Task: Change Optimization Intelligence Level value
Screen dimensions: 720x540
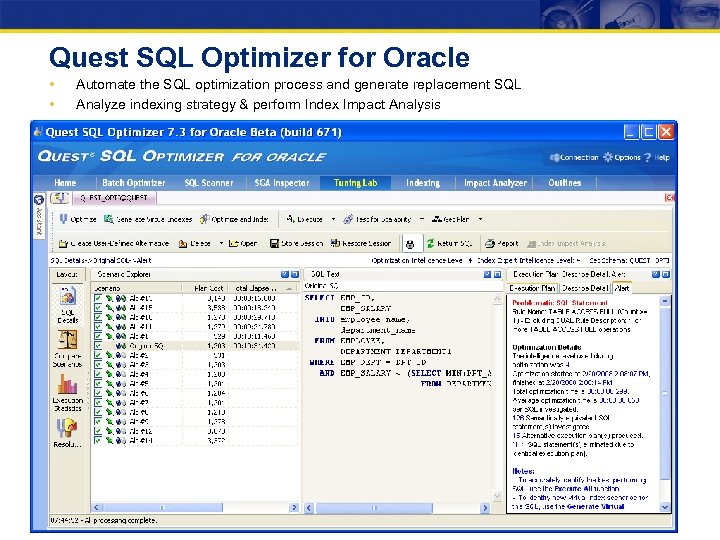Action: tap(470, 260)
